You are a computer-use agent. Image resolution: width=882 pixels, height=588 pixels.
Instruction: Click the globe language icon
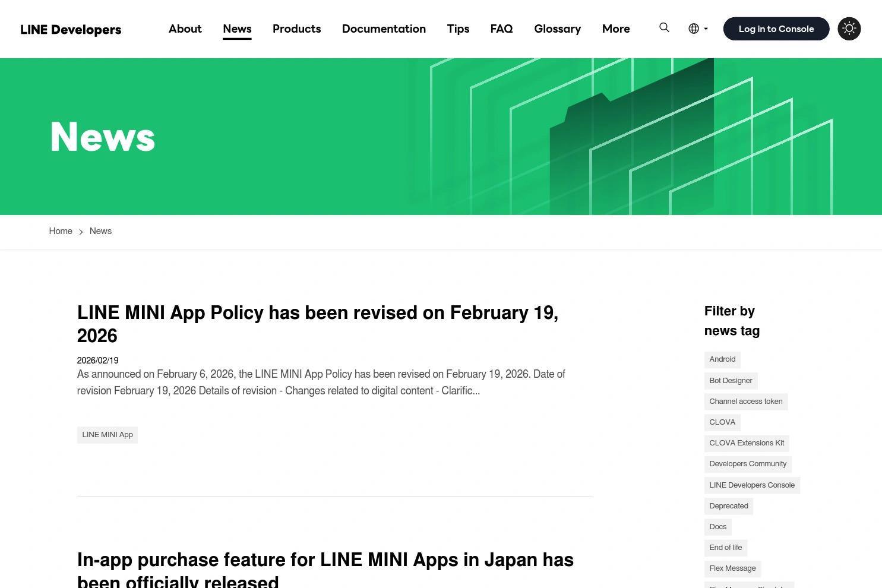tap(693, 28)
